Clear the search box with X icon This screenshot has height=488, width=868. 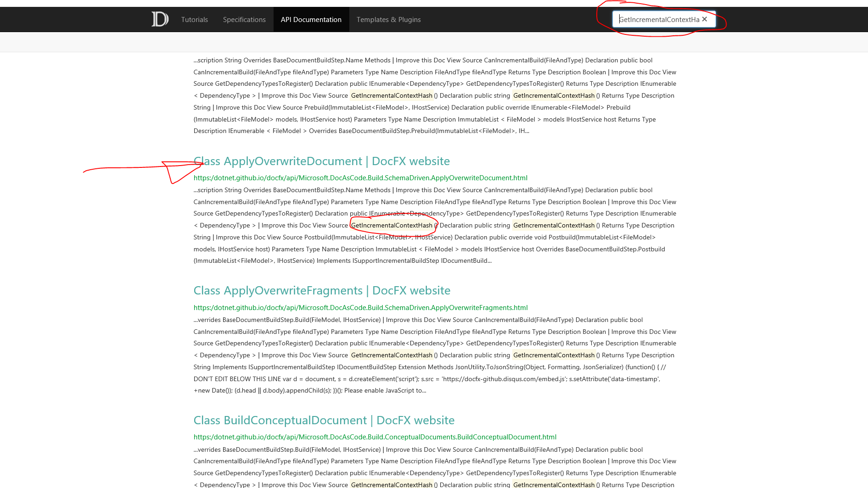click(705, 19)
